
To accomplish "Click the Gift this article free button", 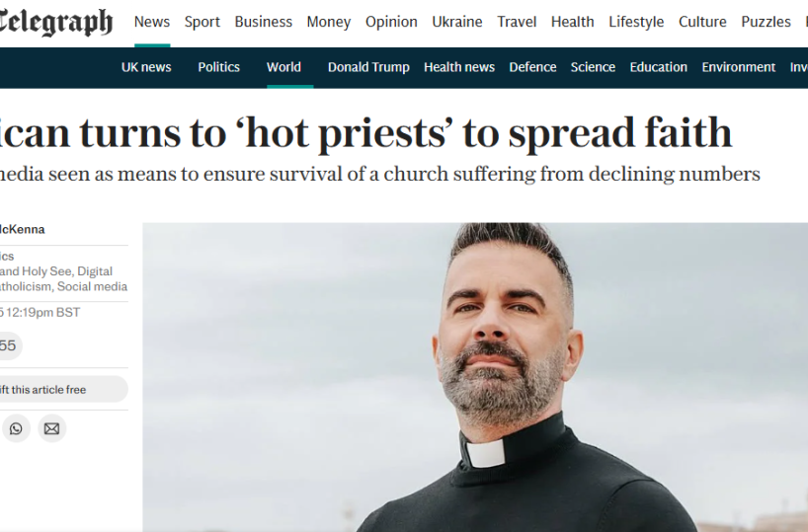I will [x=63, y=389].
